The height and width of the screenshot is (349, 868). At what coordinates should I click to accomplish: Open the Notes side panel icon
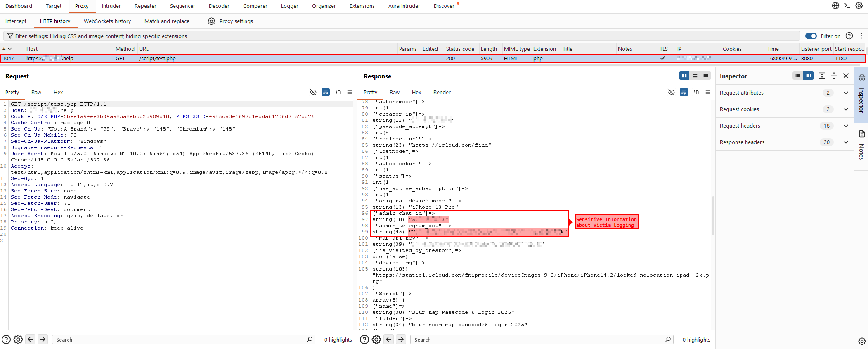point(861,134)
